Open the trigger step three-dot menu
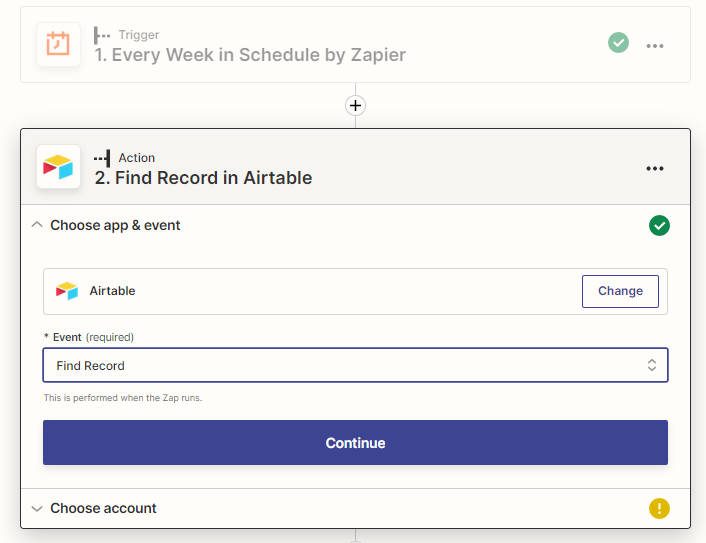Screen dimensions: 706x543 coord(655,45)
